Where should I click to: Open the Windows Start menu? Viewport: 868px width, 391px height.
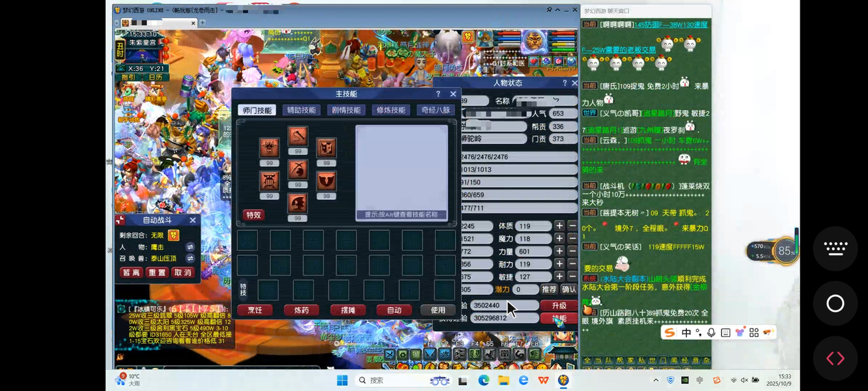coord(342,381)
